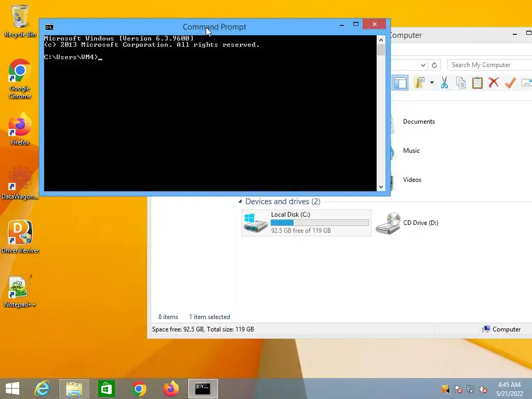Select the Music folder in Explorer
Viewport: 532px width, 399px height.
(x=411, y=151)
